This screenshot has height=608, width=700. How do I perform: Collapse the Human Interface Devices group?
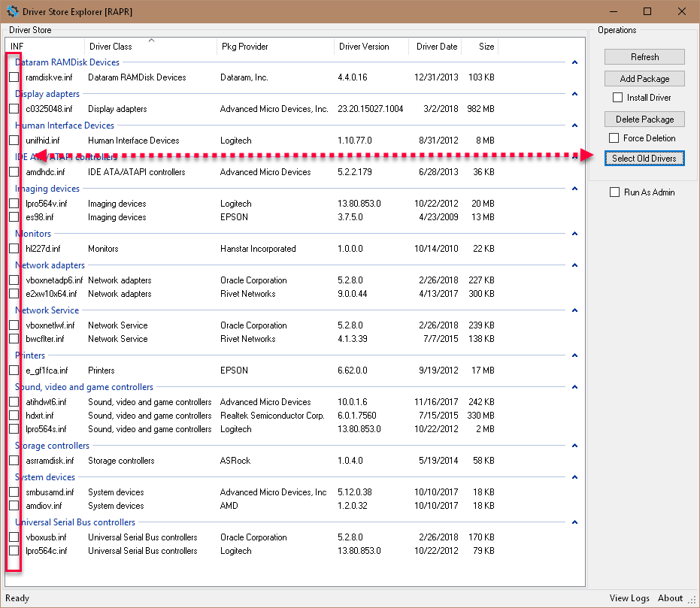(x=574, y=126)
